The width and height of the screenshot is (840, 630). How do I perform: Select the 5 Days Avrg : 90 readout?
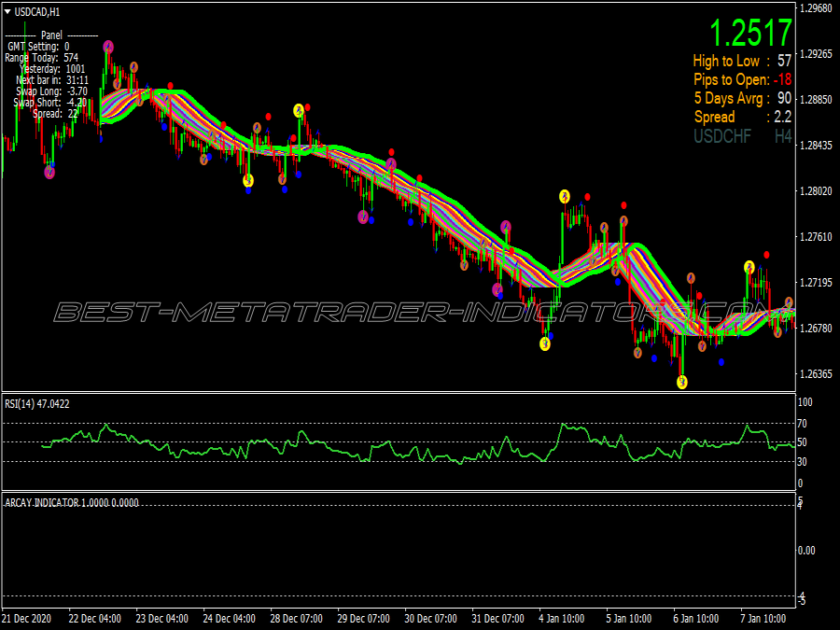tap(743, 99)
